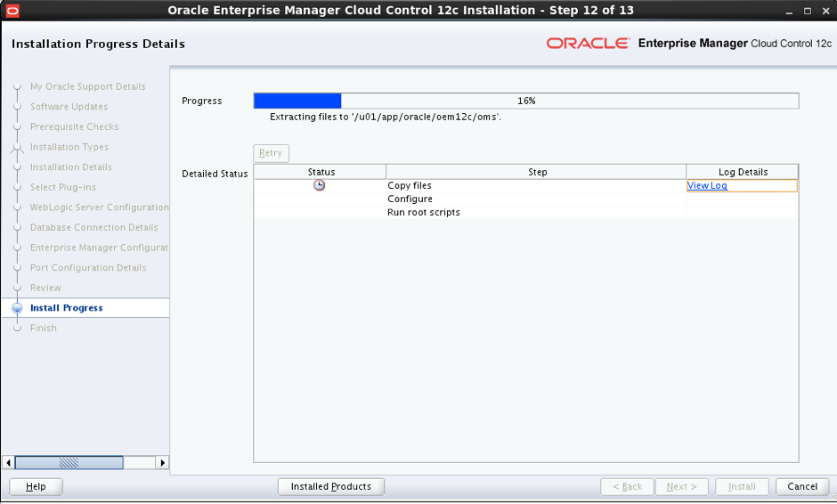Image resolution: width=837 pixels, height=504 pixels.
Task: Click the sidebar horizontal scrollbar thumb
Action: pos(69,462)
